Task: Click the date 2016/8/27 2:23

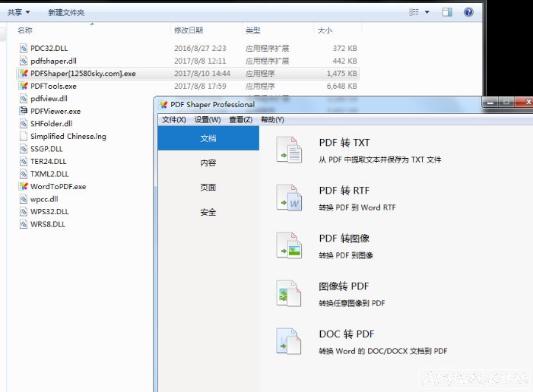Action: coord(200,49)
